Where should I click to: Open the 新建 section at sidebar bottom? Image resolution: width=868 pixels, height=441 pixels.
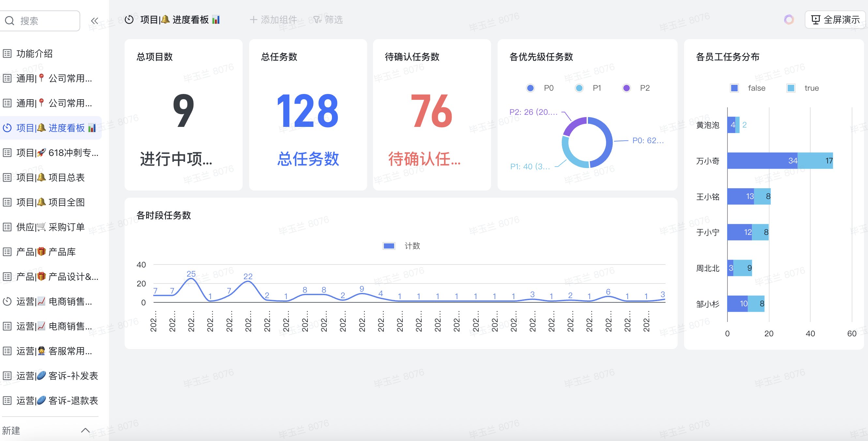11,431
